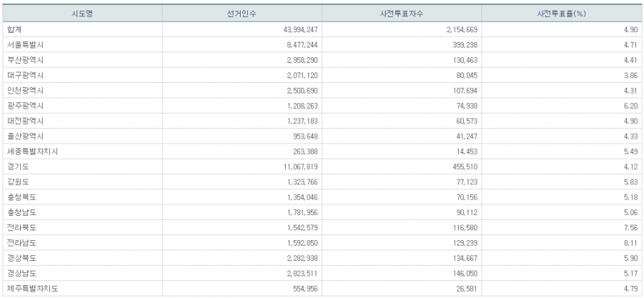Click the 시도명 column header
This screenshot has width=644, height=298.
tap(83, 14)
